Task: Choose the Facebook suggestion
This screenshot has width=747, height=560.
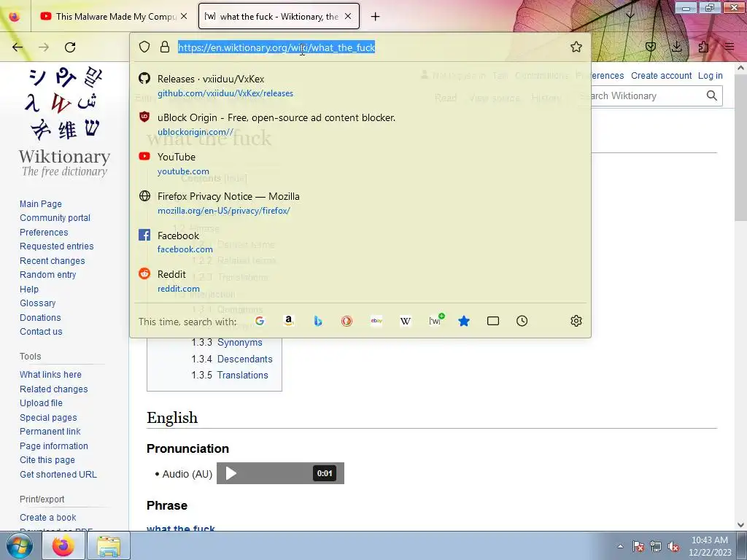Action: coord(360,242)
